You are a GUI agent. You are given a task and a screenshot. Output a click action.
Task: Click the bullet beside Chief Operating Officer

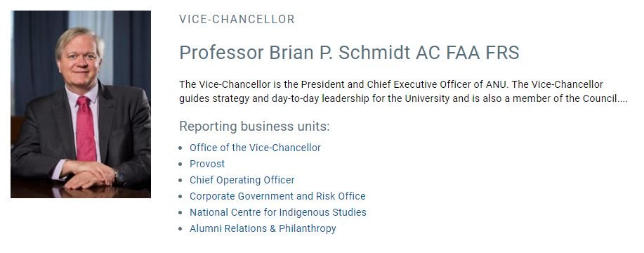click(x=180, y=181)
